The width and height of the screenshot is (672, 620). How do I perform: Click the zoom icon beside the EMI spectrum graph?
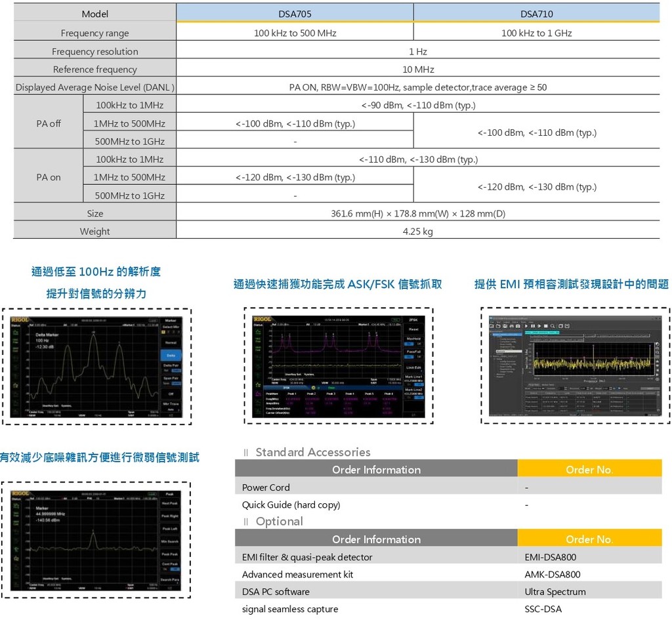pyautogui.click(x=658, y=352)
